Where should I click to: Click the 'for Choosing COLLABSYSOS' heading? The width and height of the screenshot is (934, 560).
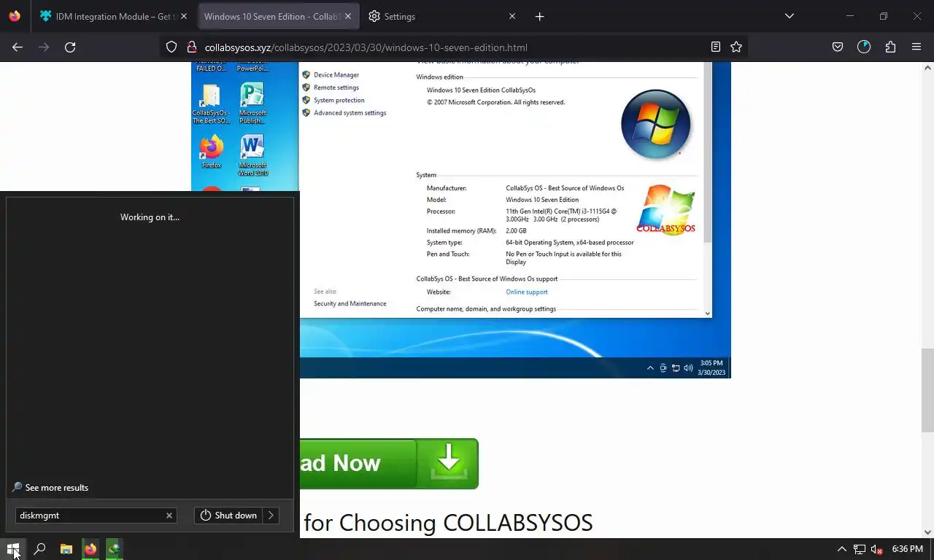(448, 522)
